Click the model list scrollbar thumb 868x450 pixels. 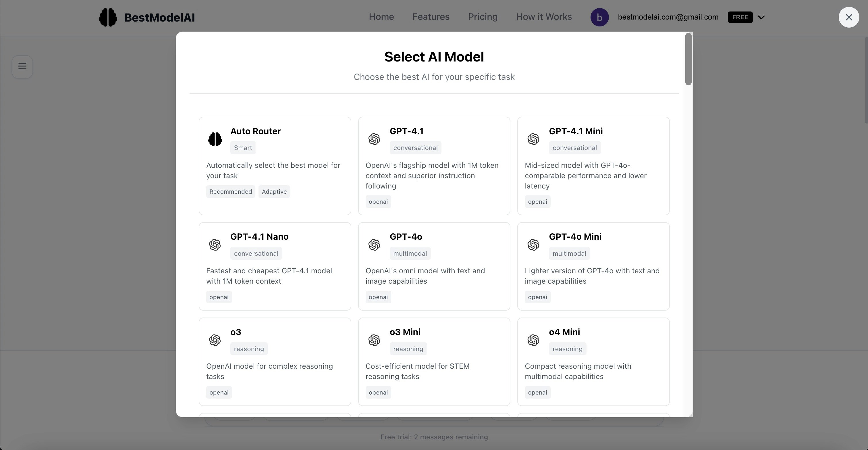pos(688,59)
